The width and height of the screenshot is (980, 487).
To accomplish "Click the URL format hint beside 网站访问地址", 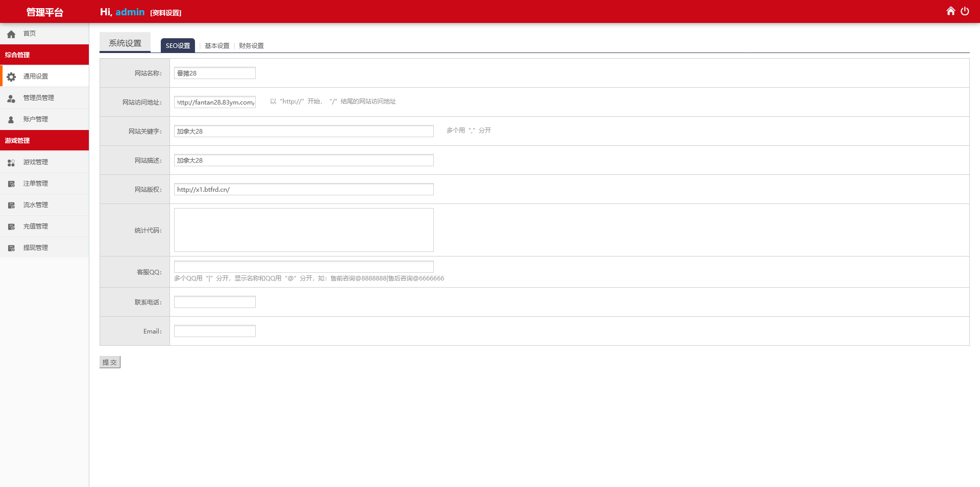I will 333,101.
